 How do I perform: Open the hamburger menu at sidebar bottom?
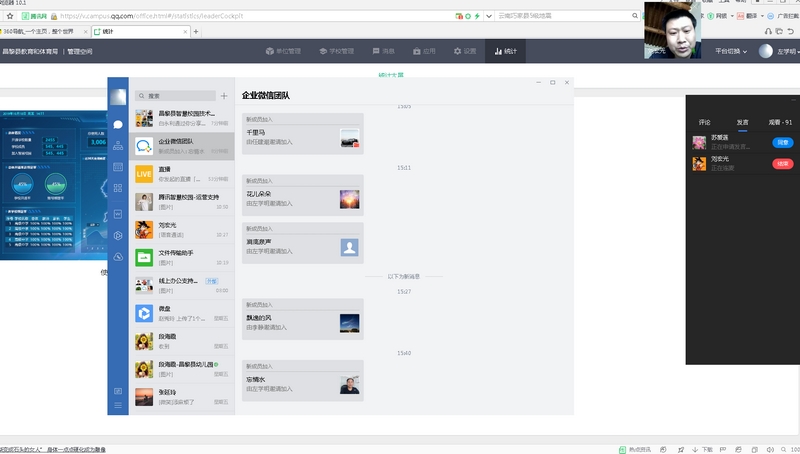pos(118,405)
